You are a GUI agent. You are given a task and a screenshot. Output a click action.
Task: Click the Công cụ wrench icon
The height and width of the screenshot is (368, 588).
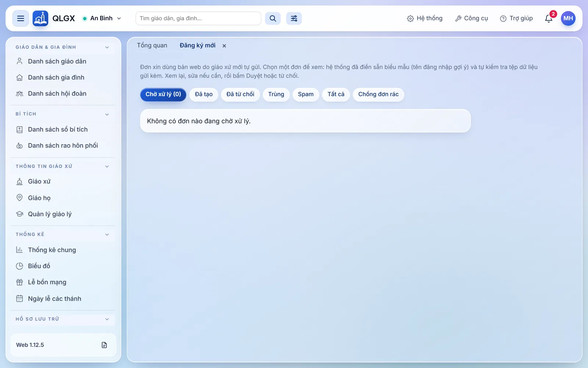458,18
